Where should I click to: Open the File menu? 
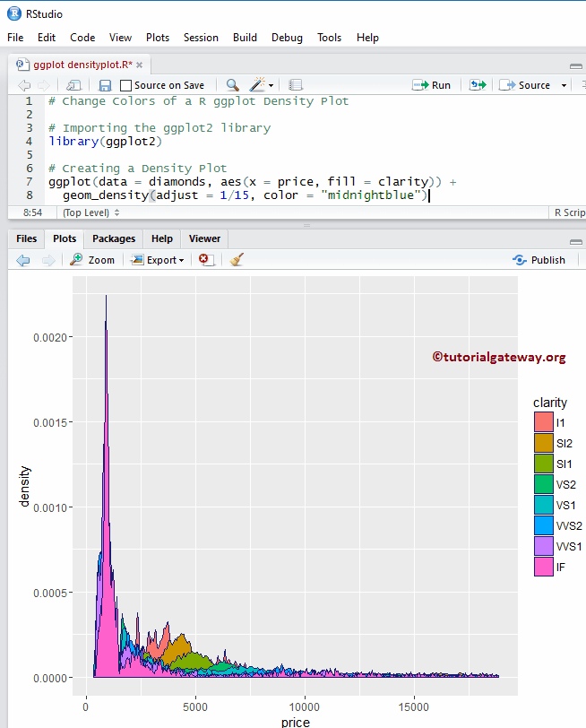15,38
